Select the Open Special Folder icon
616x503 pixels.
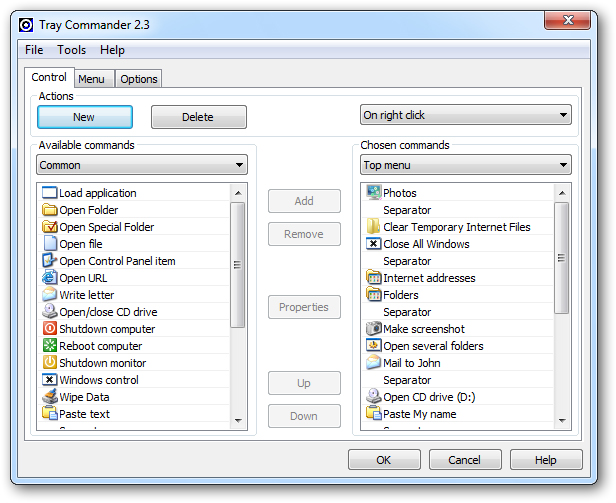(x=49, y=227)
